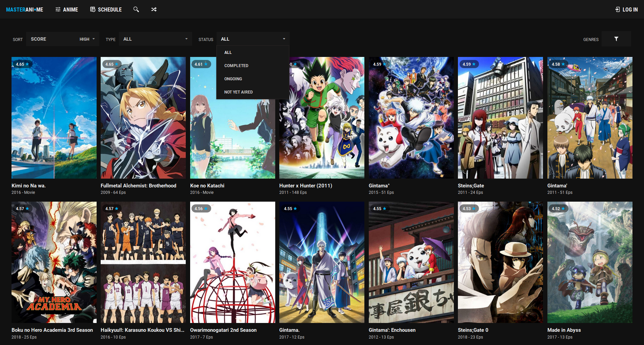This screenshot has height=345, width=644.
Task: Select ONGOING status option
Action: pos(253,79)
